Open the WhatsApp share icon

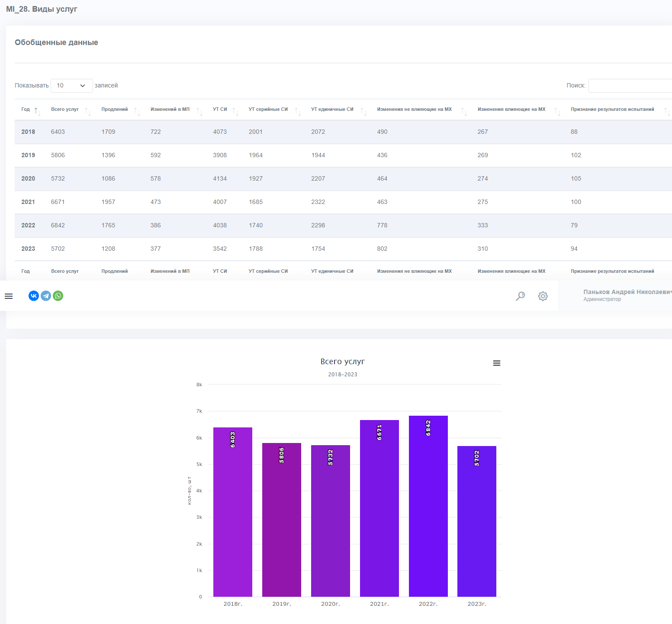58,296
